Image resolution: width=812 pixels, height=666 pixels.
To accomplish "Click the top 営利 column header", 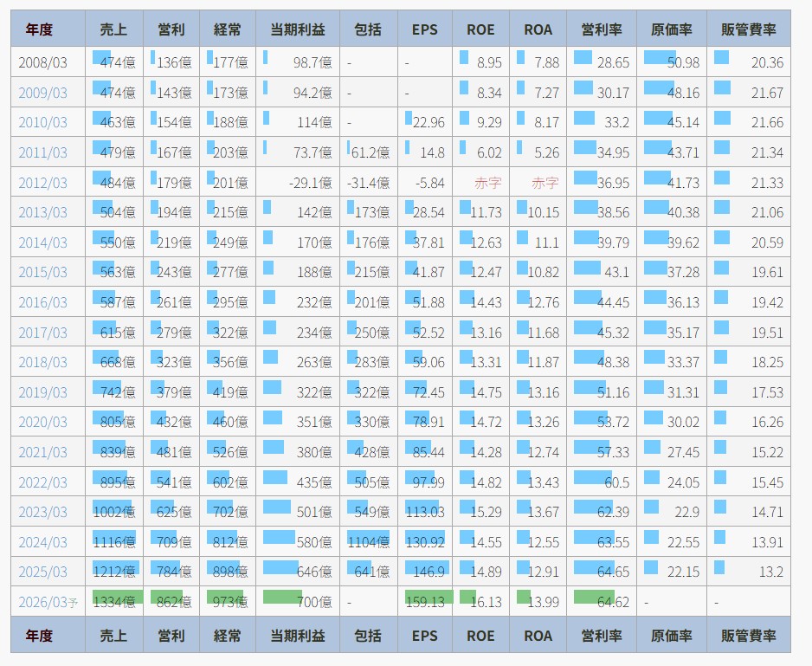I will point(171,29).
